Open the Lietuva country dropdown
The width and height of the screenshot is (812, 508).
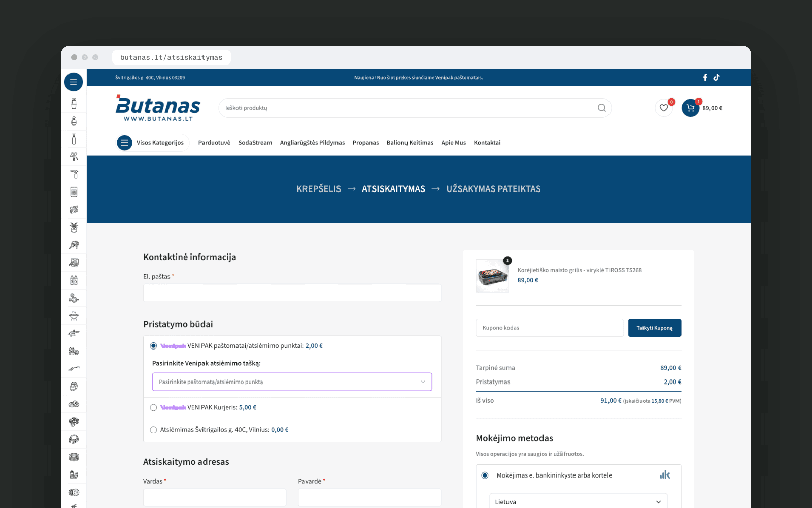[578, 502]
